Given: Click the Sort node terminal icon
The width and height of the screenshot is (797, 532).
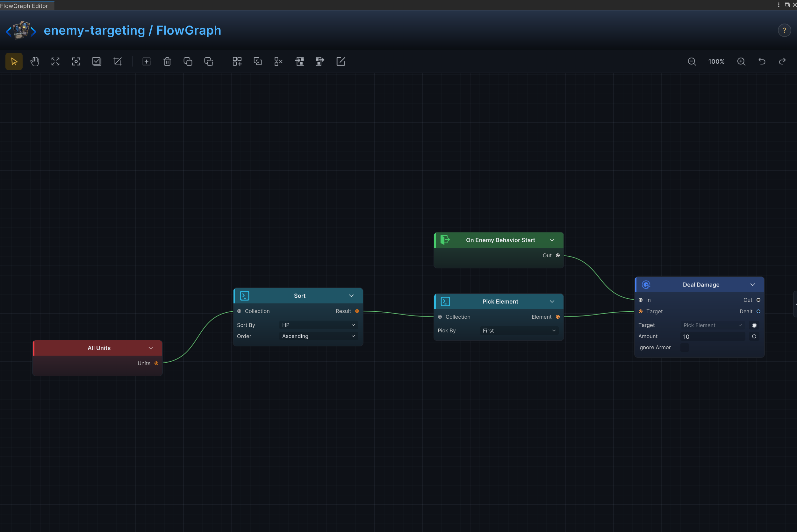Looking at the screenshot, I should pos(244,296).
